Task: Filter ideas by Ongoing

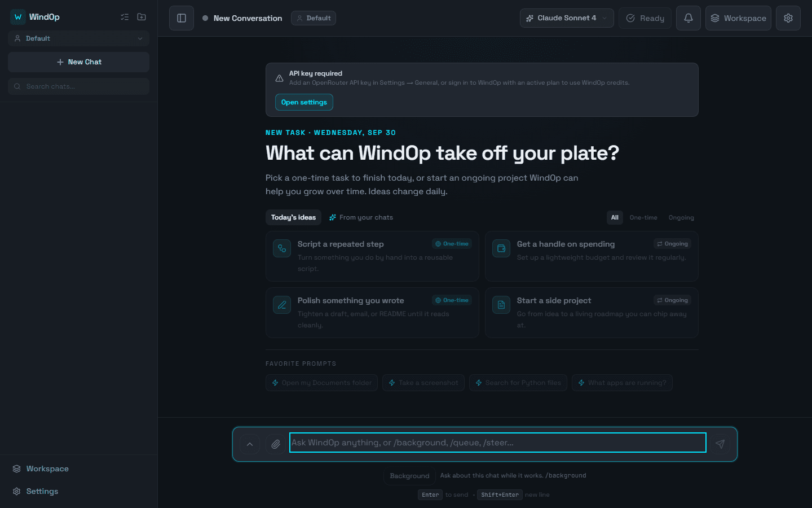Action: tap(681, 217)
